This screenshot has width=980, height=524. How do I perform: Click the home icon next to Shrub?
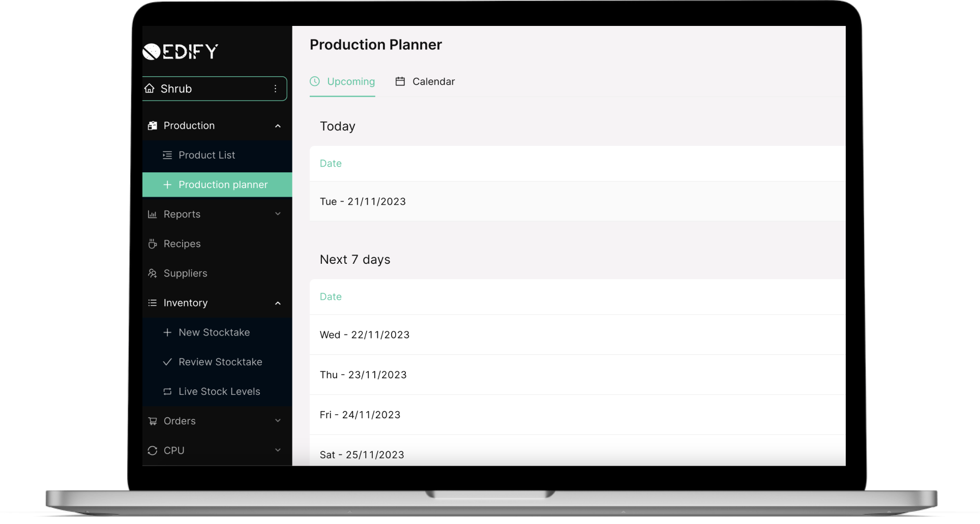(x=149, y=88)
